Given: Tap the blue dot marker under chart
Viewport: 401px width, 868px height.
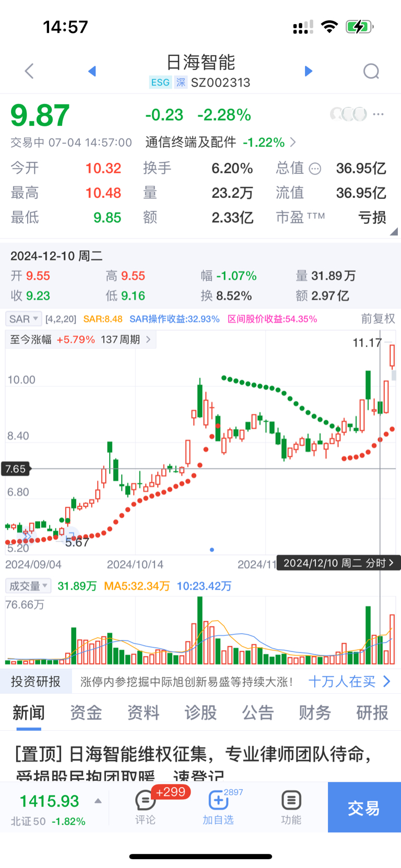Looking at the screenshot, I should [211, 550].
